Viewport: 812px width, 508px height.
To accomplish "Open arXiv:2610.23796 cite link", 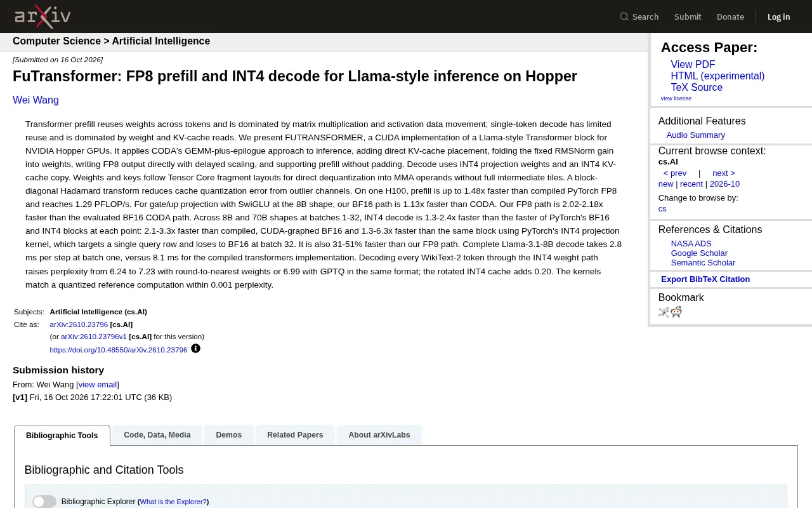I will [x=79, y=324].
